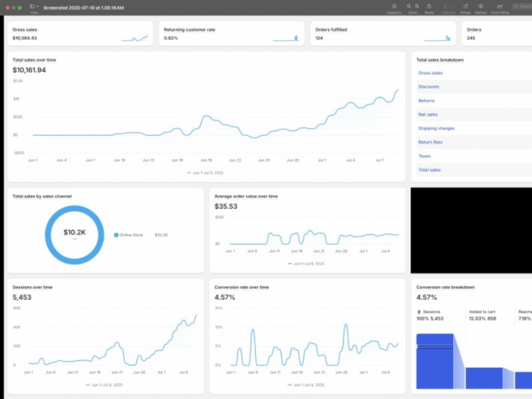This screenshot has height=399, width=532.
Task: Show the Markup toolbar
Action: tap(481, 6)
